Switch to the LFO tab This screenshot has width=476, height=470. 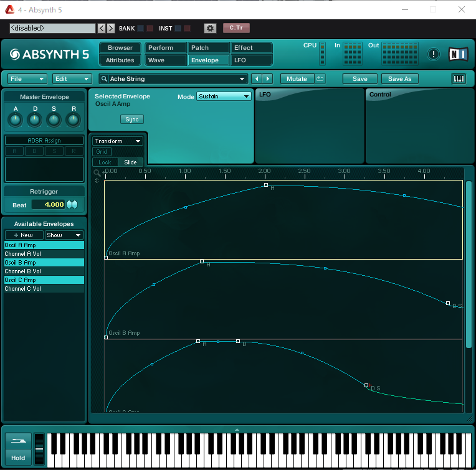(251, 60)
